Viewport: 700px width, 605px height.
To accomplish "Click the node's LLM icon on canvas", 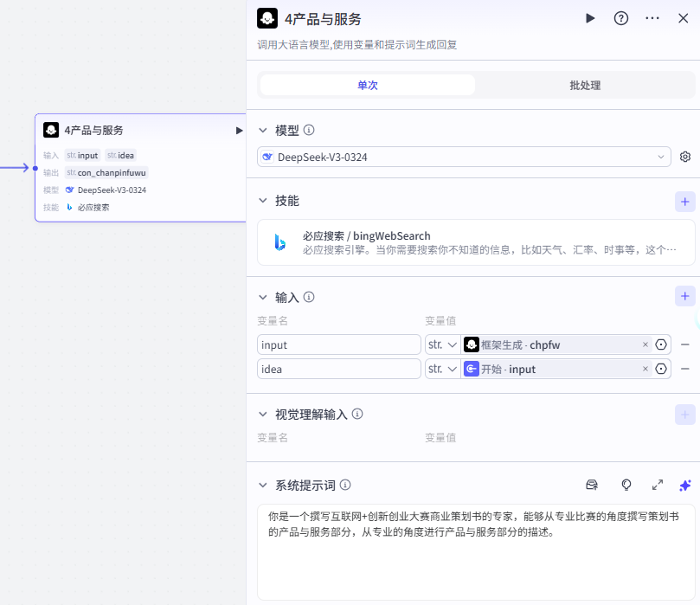I will pos(51,130).
